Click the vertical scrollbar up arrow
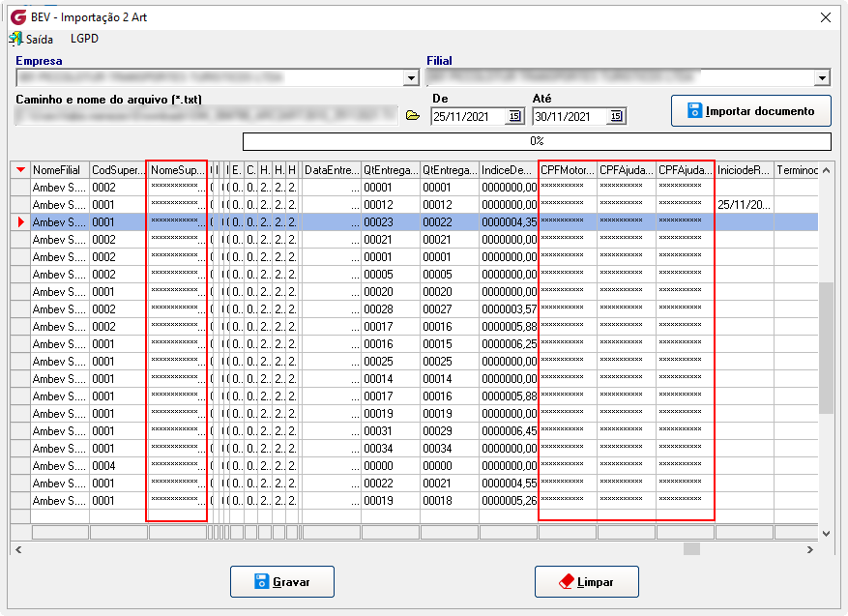 (x=827, y=170)
